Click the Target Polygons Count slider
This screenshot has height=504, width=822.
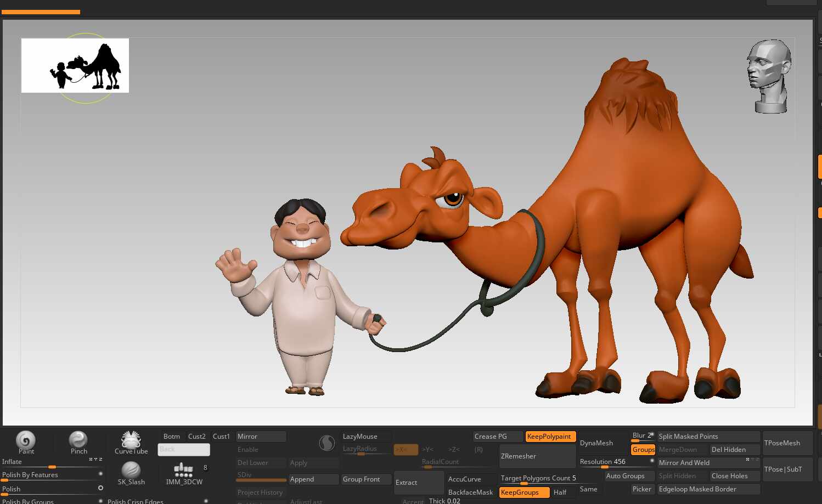(537, 479)
